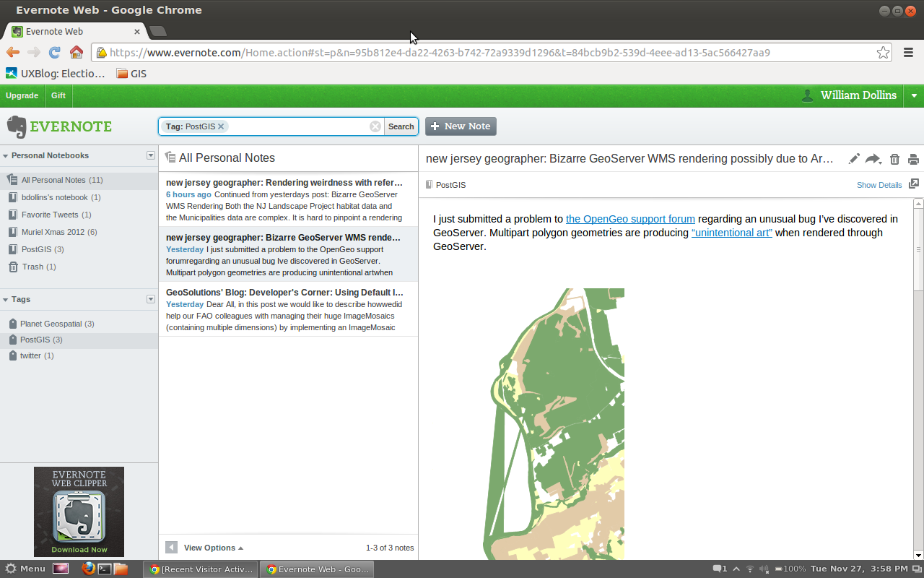Viewport: 924px width, 578px height.
Task: Open note Bizarre GeoServer WMS rende…
Action: coord(288,254)
